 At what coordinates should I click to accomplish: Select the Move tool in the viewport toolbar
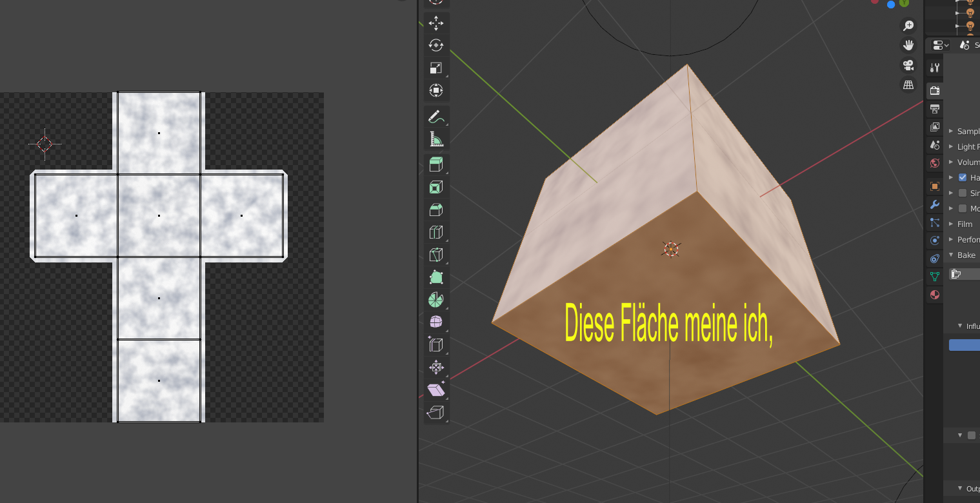point(436,23)
